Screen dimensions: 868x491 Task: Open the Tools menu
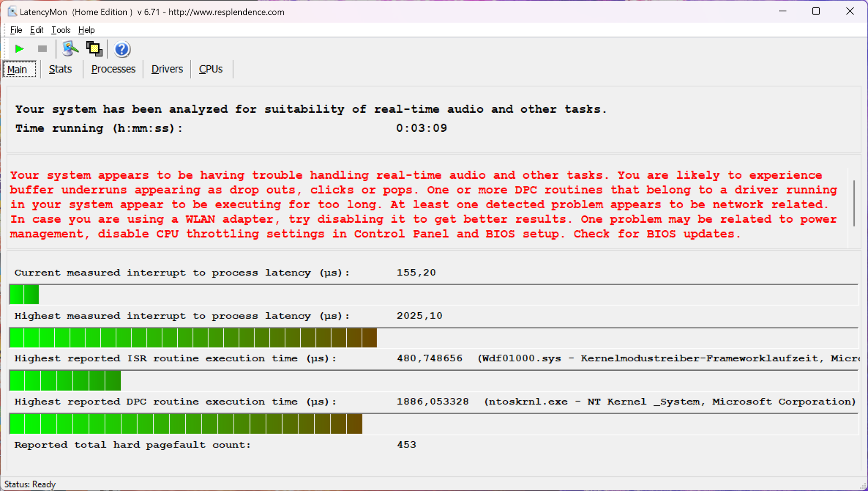coord(61,30)
